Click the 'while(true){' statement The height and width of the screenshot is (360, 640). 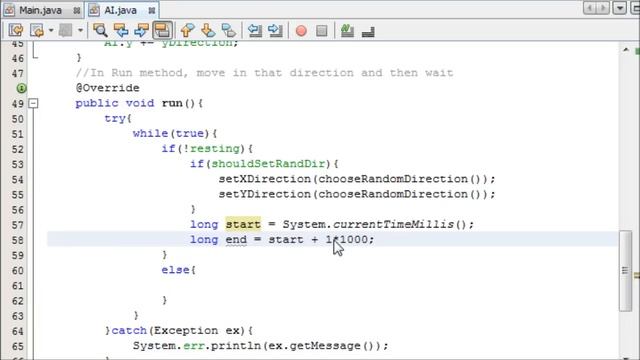[x=175, y=133]
